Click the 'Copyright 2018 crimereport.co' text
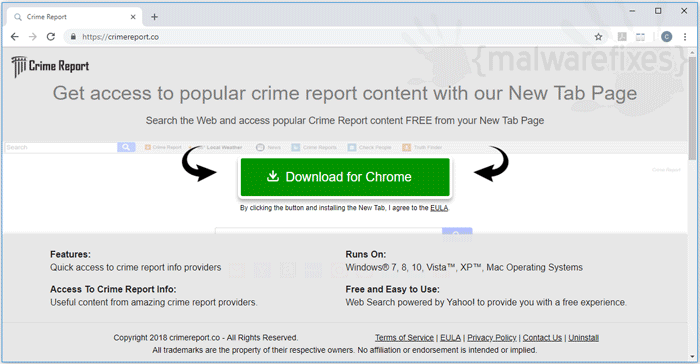Screen dimensions: 700x364 point(167,338)
